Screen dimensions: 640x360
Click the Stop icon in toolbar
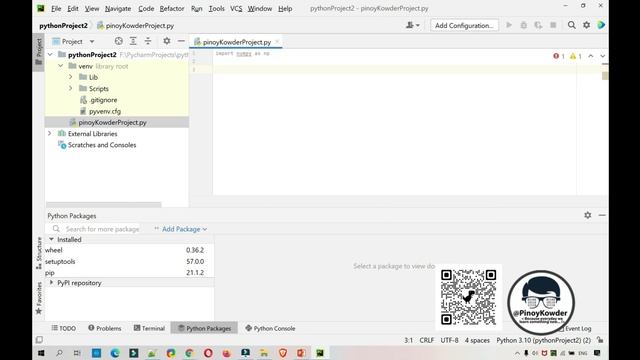click(553, 25)
